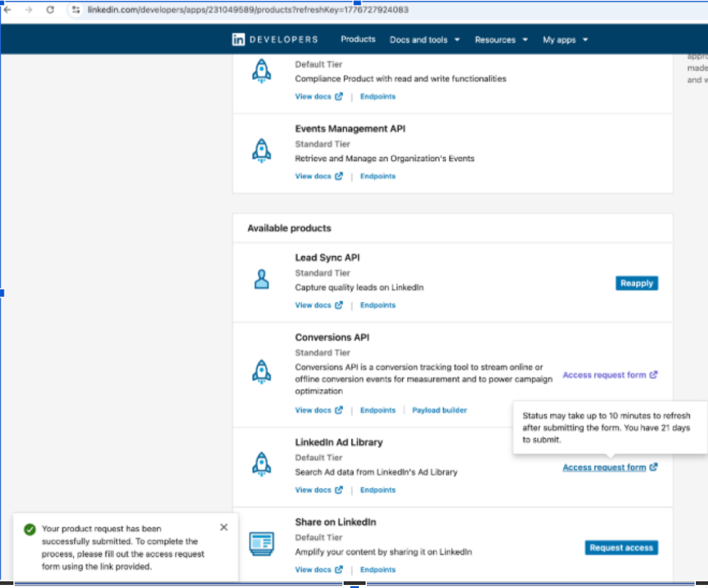Viewport: 708px width, 588px height.
Task: Reload the page with refresh icon
Action: click(50, 10)
